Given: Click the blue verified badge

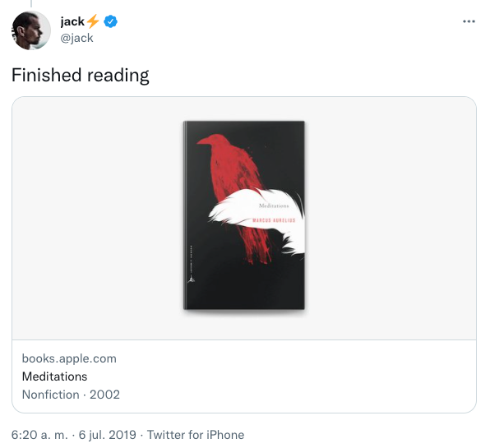Looking at the screenshot, I should [110, 21].
